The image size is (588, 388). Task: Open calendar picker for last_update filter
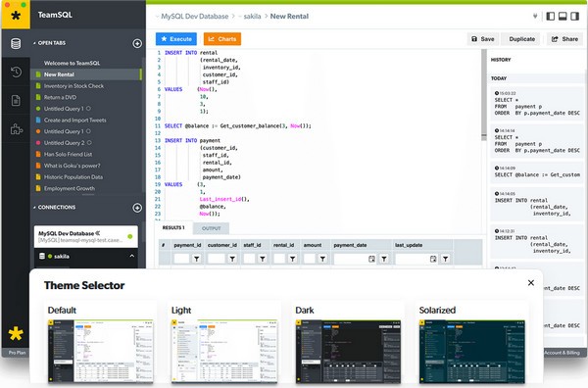coord(433,259)
